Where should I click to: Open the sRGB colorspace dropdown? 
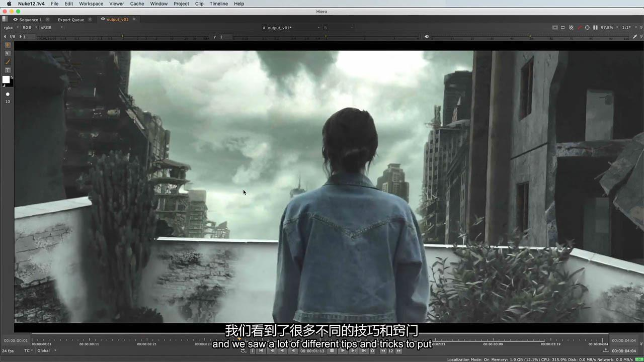coord(52,28)
